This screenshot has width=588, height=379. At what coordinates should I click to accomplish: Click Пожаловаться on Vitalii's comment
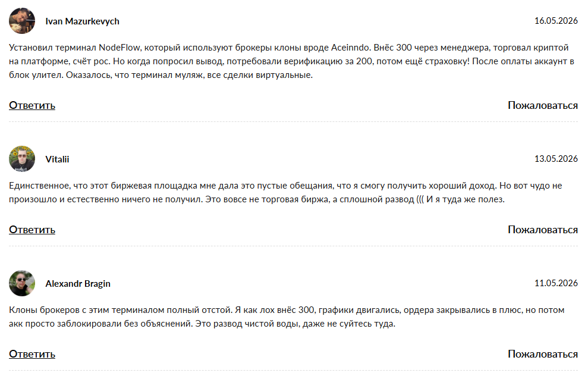click(543, 230)
